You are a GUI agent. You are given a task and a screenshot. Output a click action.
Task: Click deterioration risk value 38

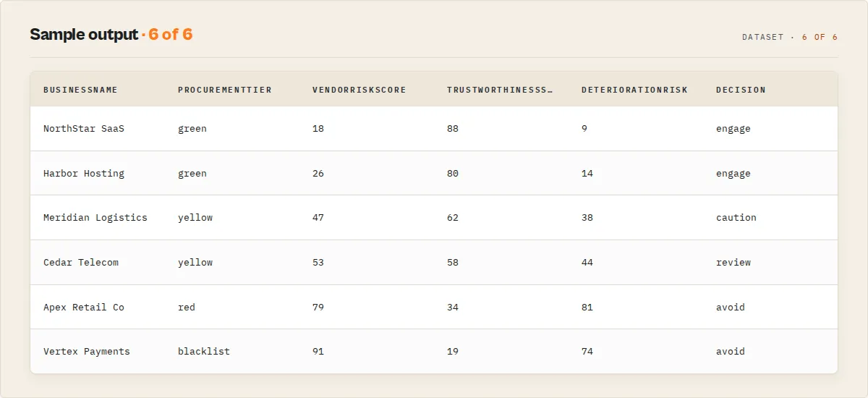pyautogui.click(x=587, y=218)
